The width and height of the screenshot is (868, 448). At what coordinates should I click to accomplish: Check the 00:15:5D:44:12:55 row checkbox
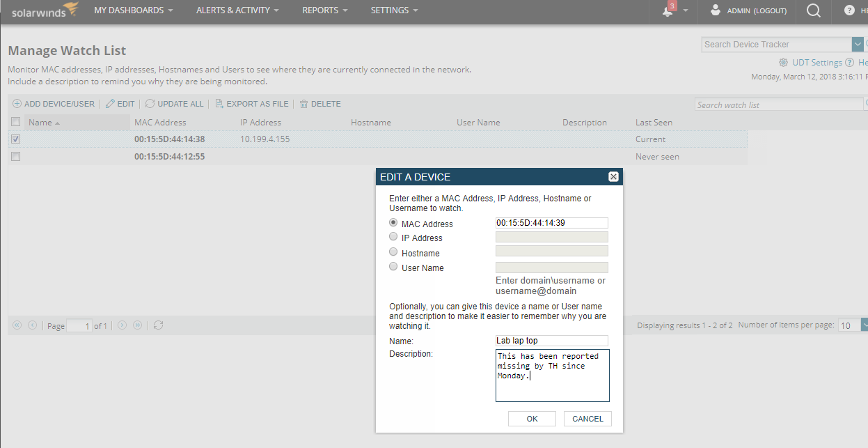[16, 157]
